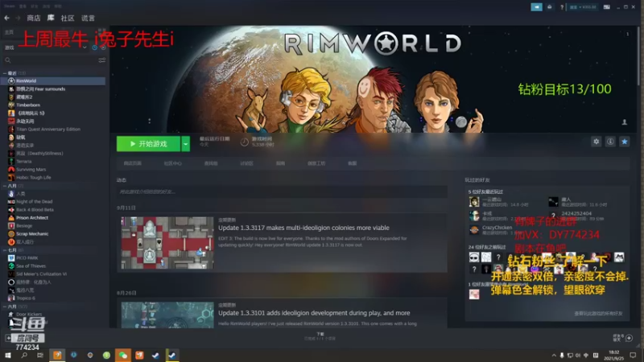
Task: Open the account wallet dropdown in title bar
Action: pyautogui.click(x=583, y=7)
